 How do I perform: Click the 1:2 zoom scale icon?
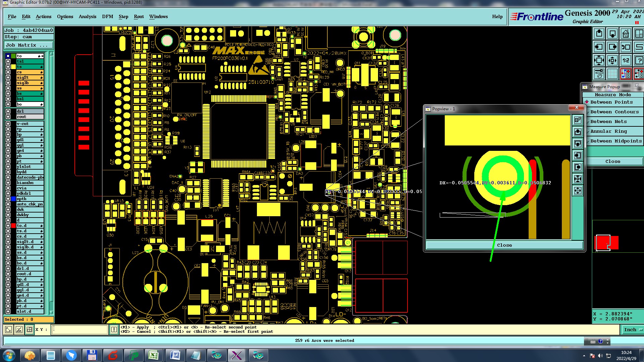[626, 60]
